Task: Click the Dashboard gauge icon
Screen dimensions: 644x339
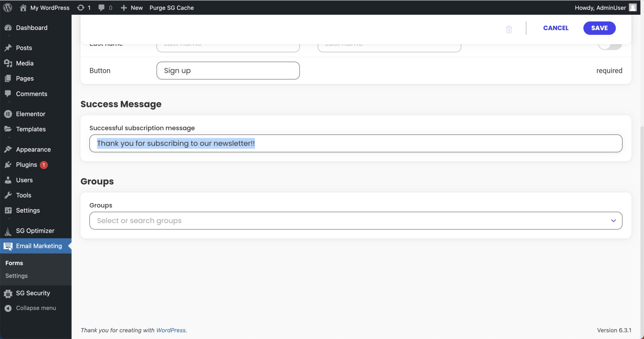Action: (x=8, y=28)
